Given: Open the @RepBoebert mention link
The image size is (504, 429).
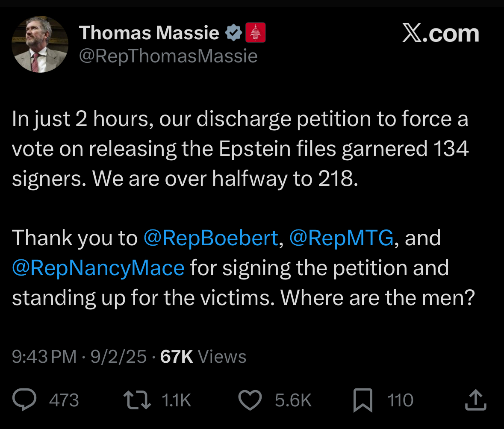Looking at the screenshot, I should click(211, 238).
